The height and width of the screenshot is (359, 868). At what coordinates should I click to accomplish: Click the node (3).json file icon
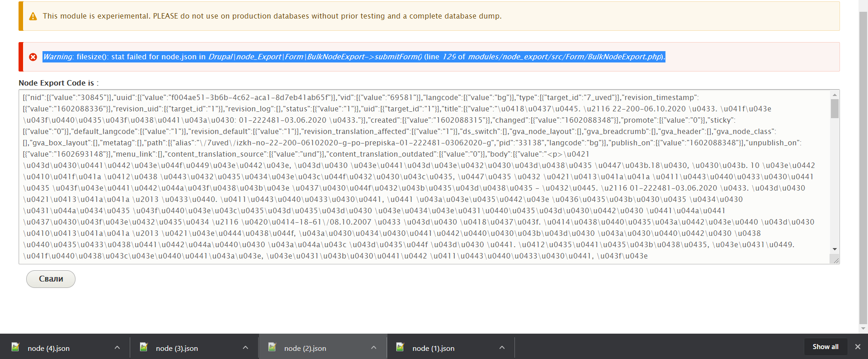[144, 347]
